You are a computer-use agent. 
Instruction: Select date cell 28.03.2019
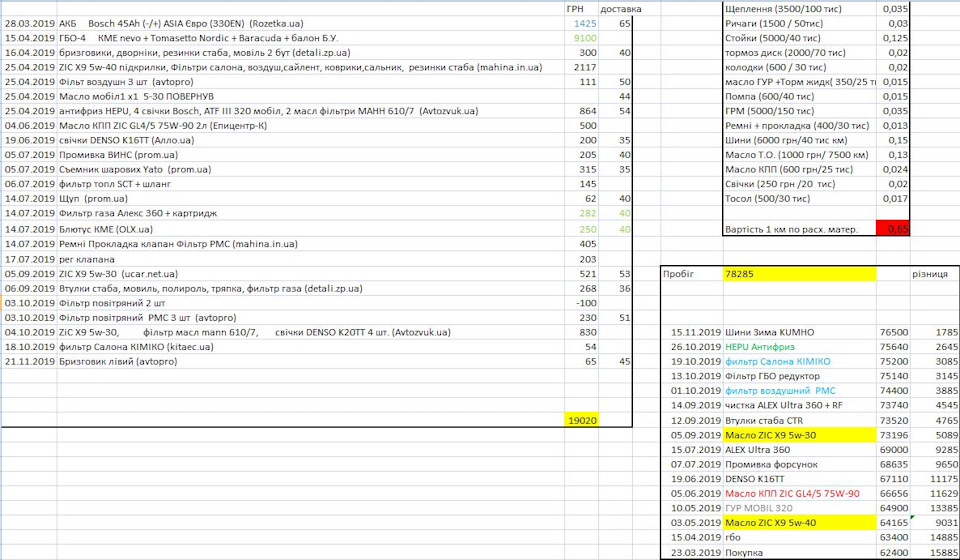[29, 24]
